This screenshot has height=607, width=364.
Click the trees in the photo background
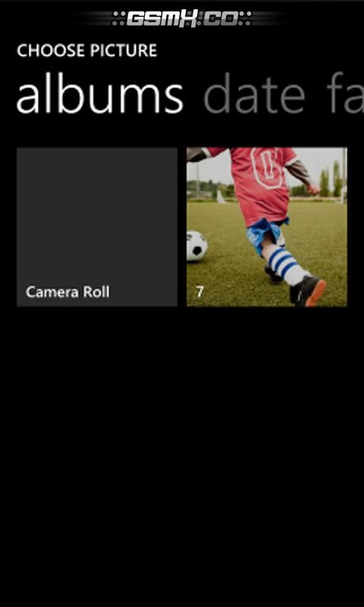pyautogui.click(x=331, y=180)
